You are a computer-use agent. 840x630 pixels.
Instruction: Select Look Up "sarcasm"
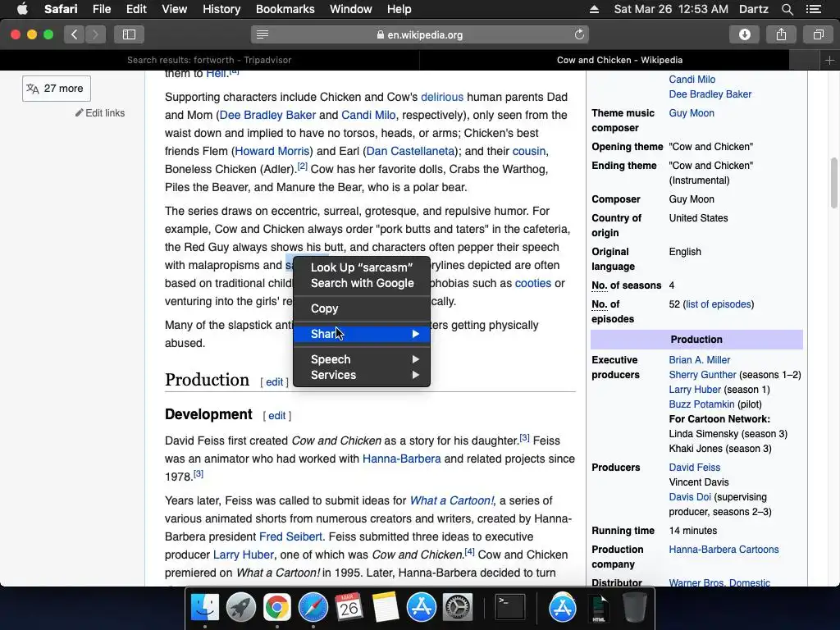pyautogui.click(x=362, y=267)
